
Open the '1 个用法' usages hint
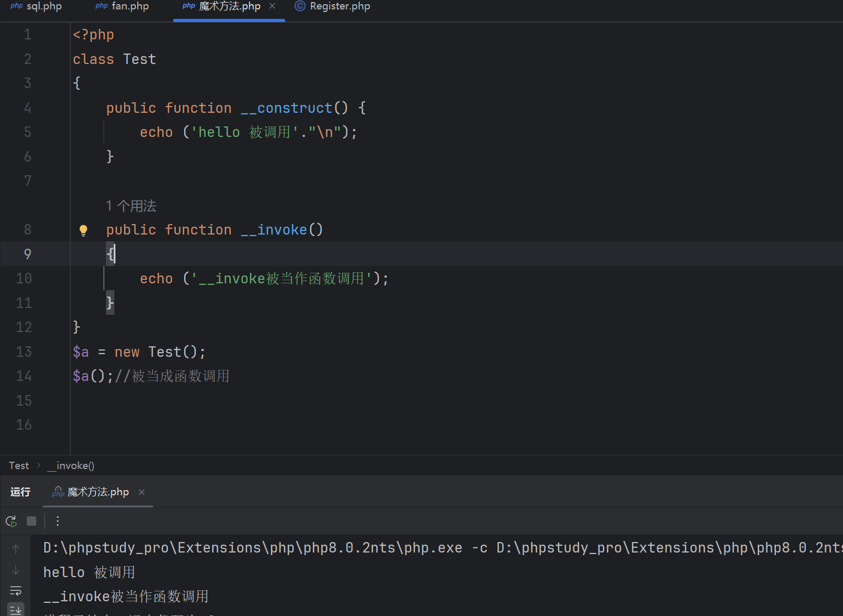tap(131, 206)
